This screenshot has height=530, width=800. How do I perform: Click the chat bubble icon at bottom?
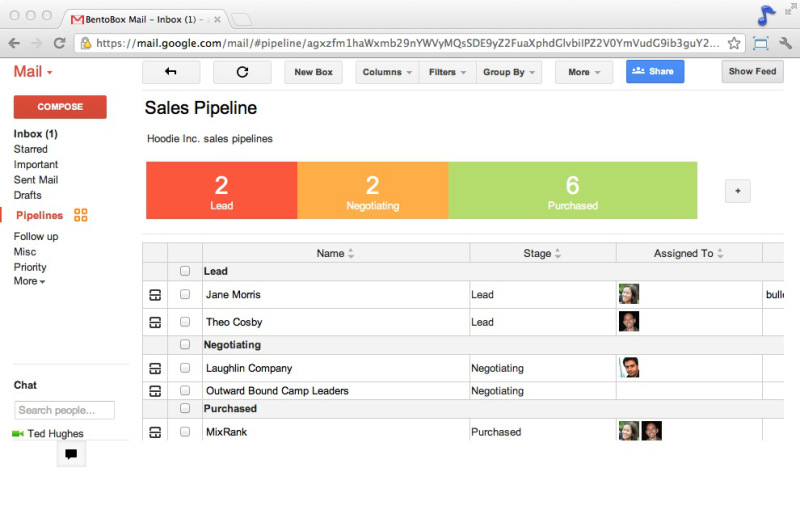coord(71,454)
